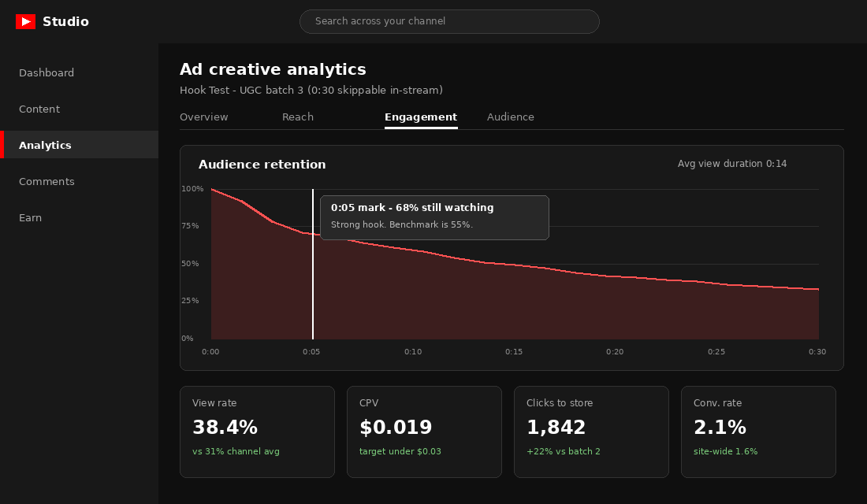Click 'site-wide 1.6%' text
This screenshot has width=867, height=504.
(725, 451)
